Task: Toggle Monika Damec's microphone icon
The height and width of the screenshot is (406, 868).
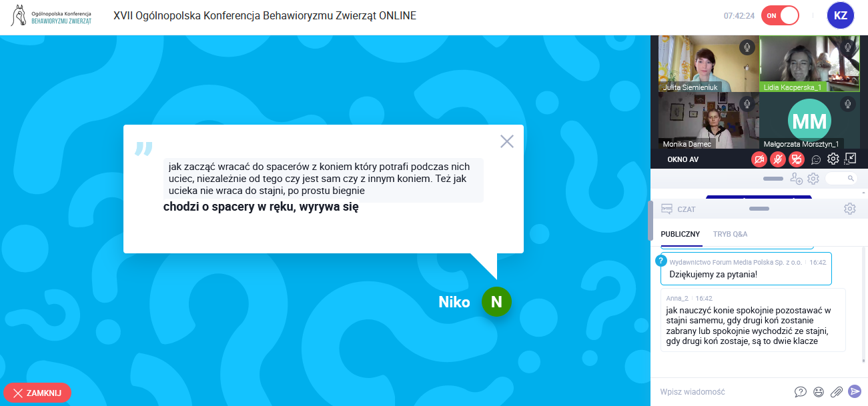Action: 747,103
